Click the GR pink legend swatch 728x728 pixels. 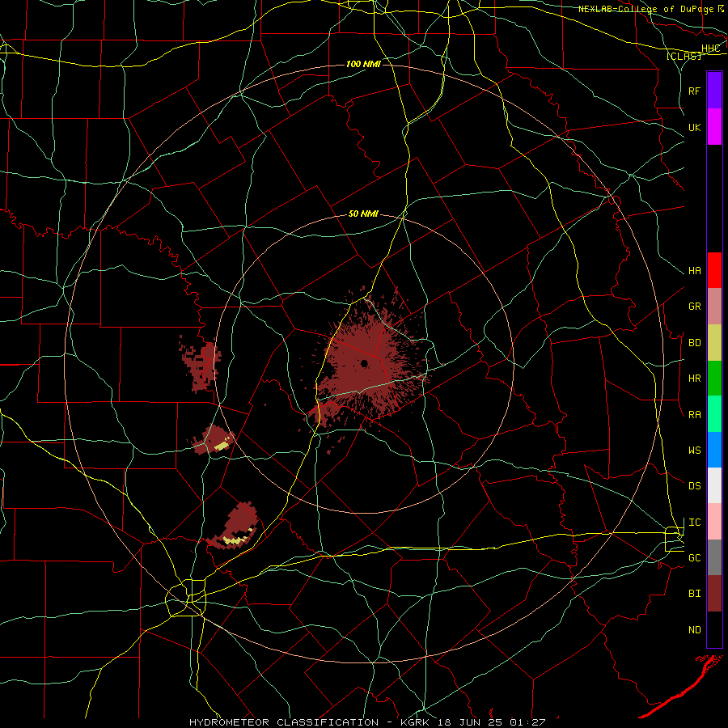(x=714, y=307)
